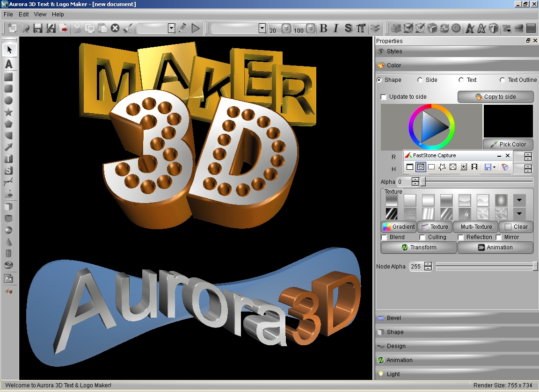Play animation with the triangle play button
Image resolution: width=539 pixels, height=392 pixels.
point(196,28)
